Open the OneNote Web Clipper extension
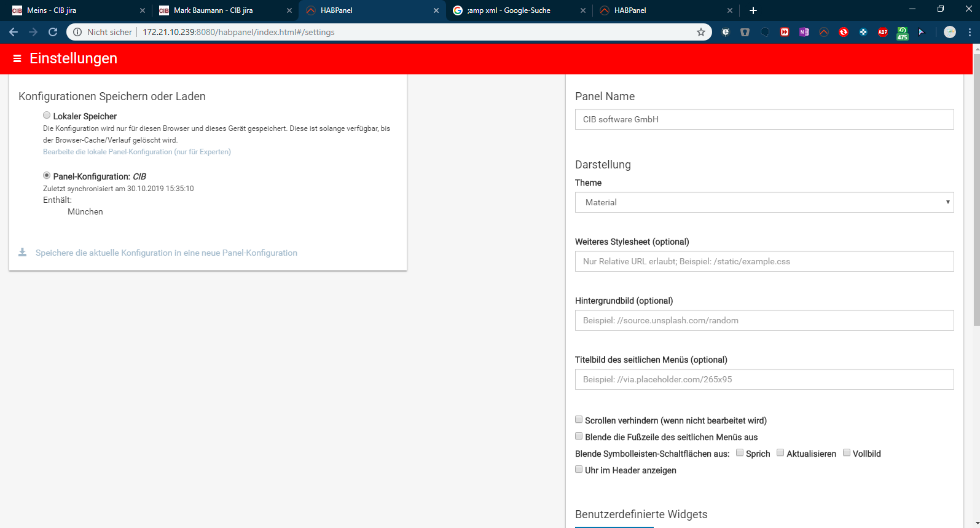This screenshot has height=528, width=980. (x=804, y=32)
